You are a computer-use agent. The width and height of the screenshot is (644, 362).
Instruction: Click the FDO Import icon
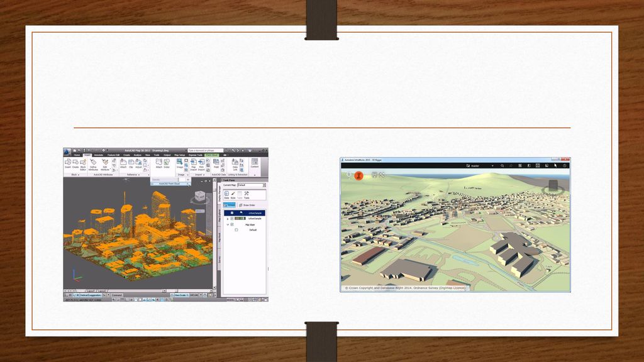point(201,162)
